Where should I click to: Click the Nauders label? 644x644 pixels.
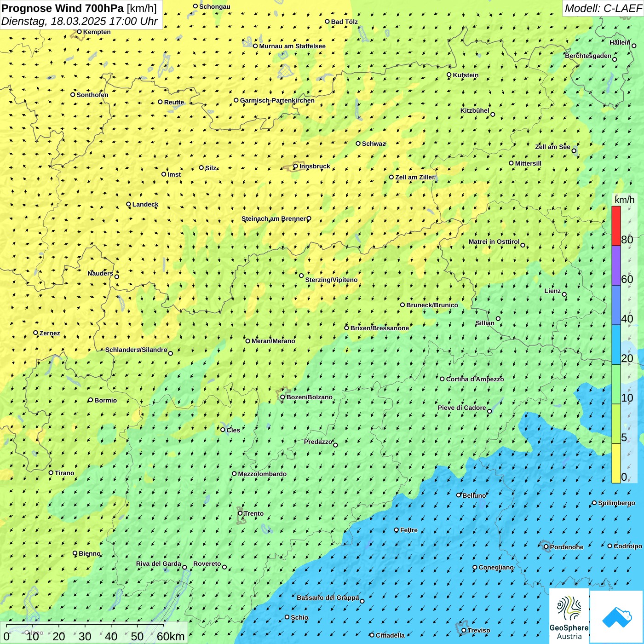pyautogui.click(x=100, y=273)
